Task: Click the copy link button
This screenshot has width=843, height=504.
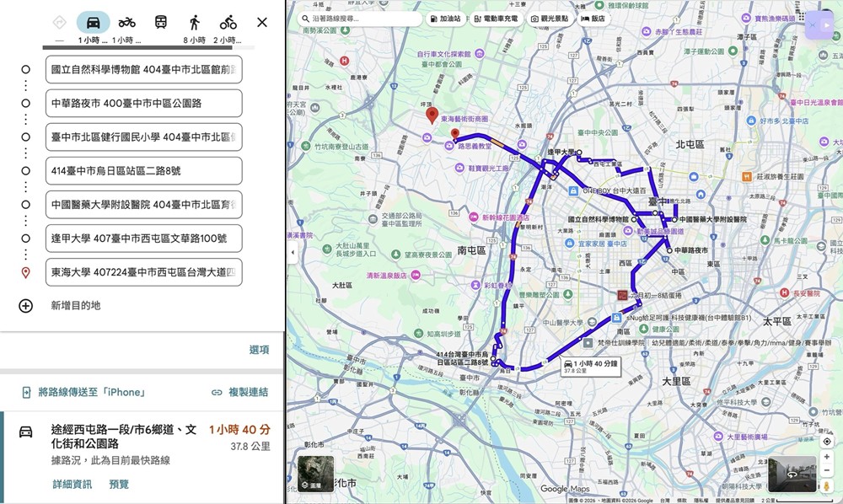Action: pyautogui.click(x=239, y=392)
